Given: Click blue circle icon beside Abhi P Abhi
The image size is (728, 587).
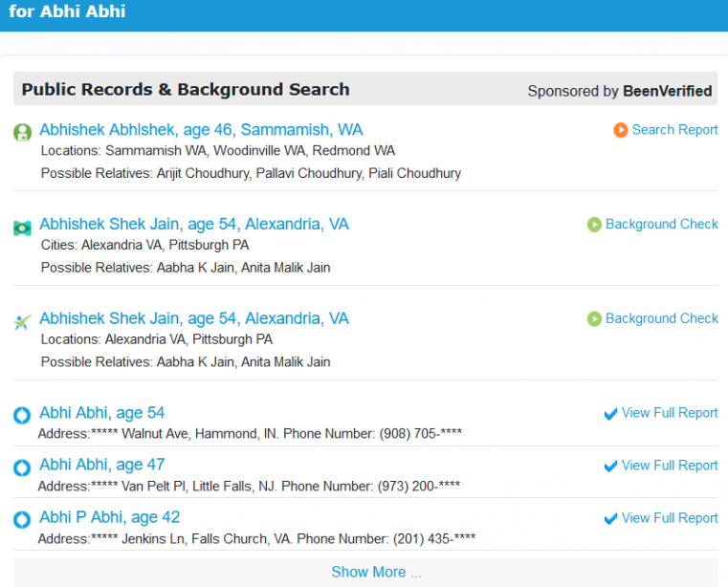Looking at the screenshot, I should click(x=22, y=520).
